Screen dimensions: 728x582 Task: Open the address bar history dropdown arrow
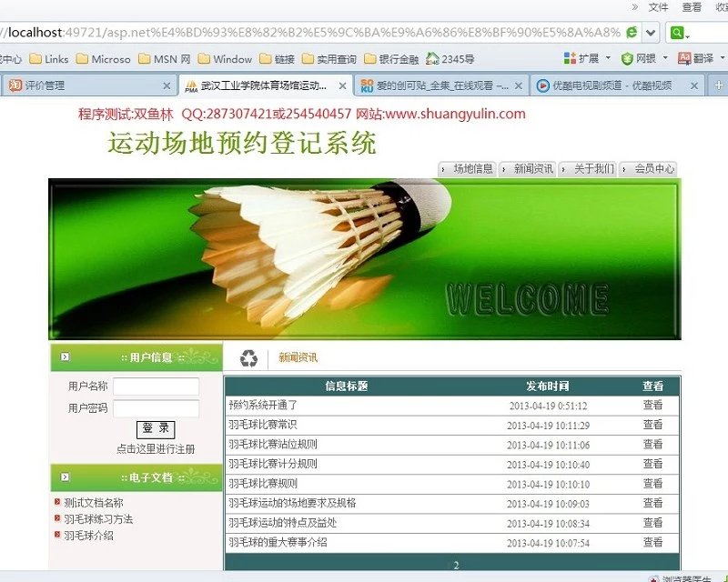pyautogui.click(x=651, y=33)
